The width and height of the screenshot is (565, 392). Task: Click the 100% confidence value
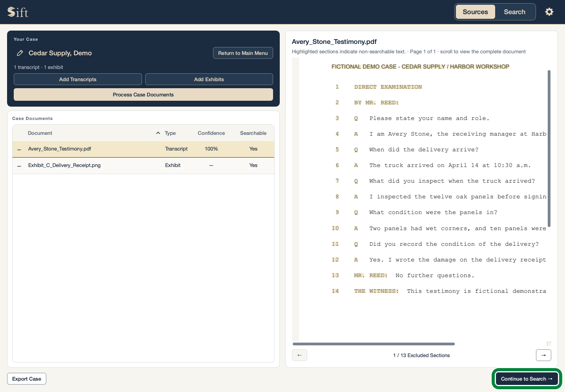(x=211, y=149)
